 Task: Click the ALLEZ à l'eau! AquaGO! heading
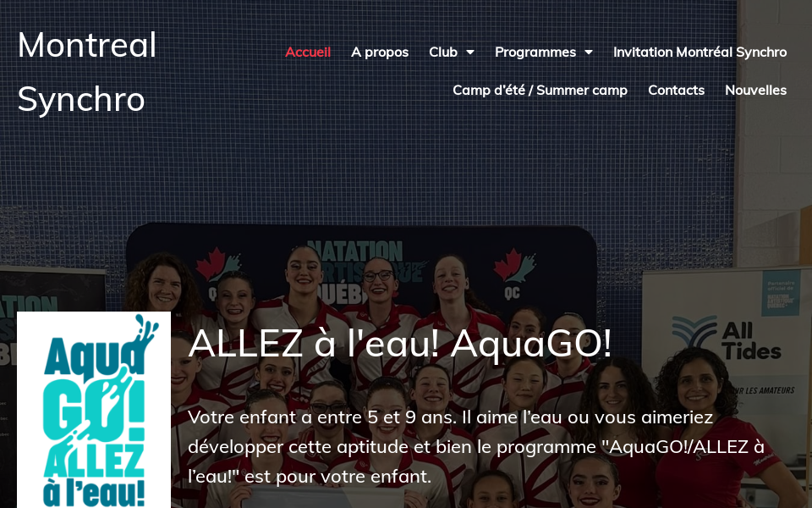click(400, 343)
